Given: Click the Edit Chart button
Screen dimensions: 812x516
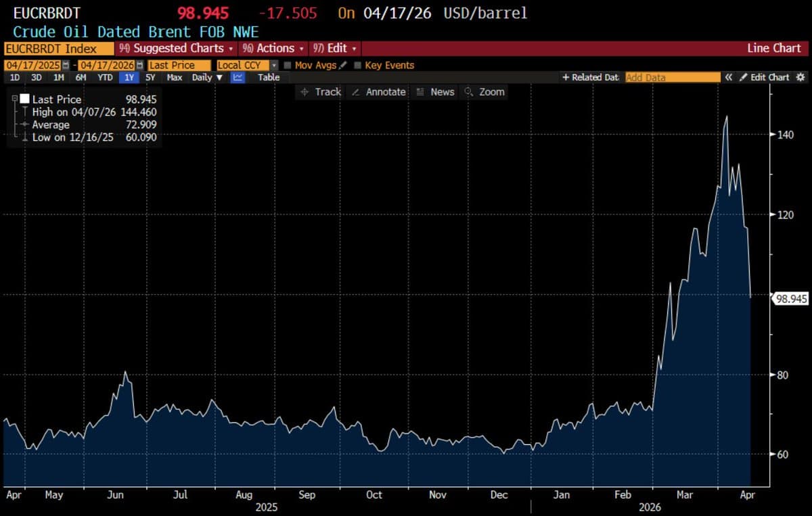Looking at the screenshot, I should 764,78.
